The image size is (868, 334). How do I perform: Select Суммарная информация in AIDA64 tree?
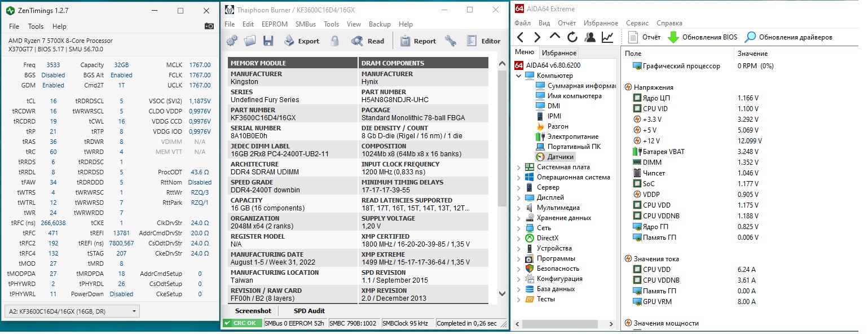(575, 86)
